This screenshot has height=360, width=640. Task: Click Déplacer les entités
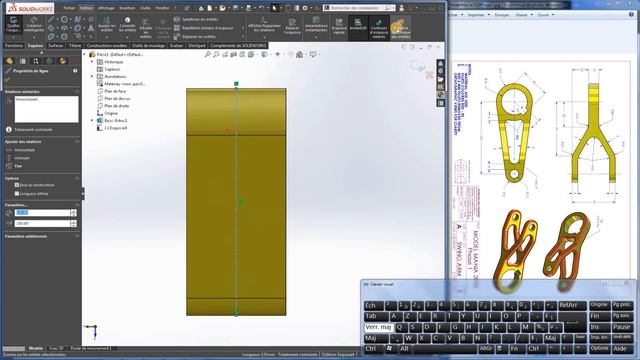[x=195, y=36]
